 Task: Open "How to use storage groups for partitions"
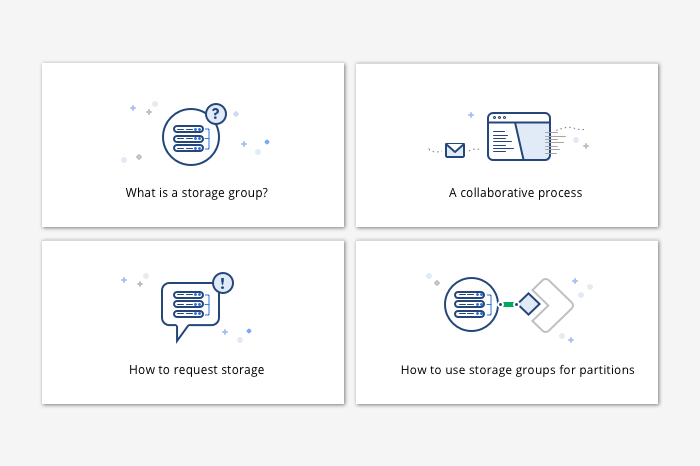[x=517, y=370]
